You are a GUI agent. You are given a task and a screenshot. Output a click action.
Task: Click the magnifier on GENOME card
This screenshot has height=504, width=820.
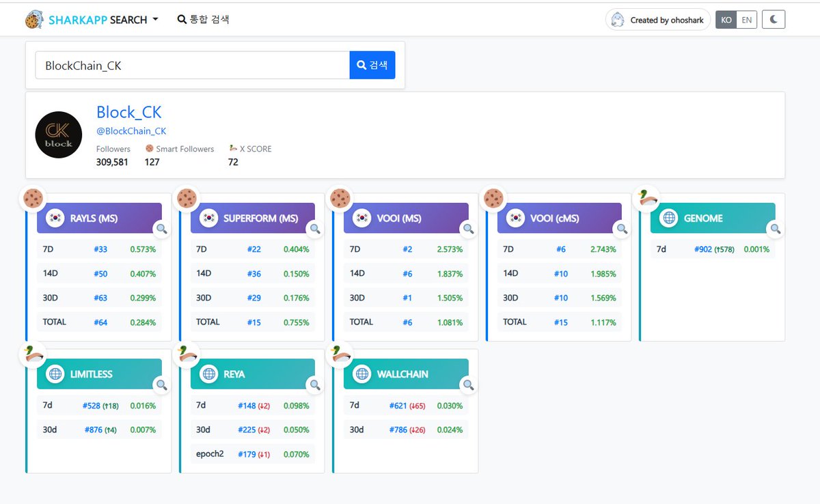tap(775, 229)
